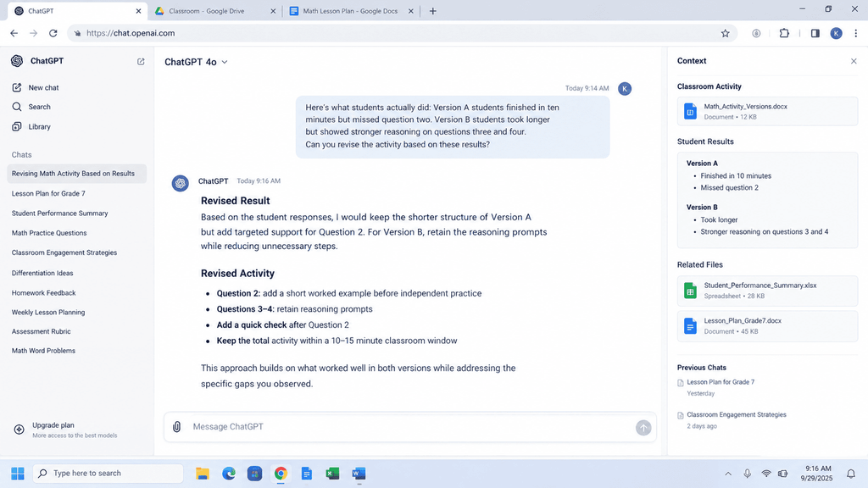Start a New chat
Viewport: 868px width, 488px height.
(36, 87)
